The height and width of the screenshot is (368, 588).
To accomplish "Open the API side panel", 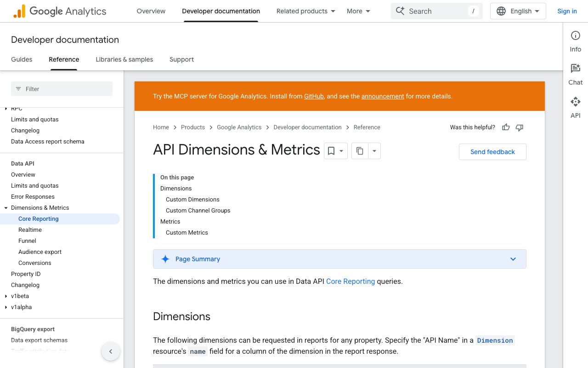I will pyautogui.click(x=575, y=108).
